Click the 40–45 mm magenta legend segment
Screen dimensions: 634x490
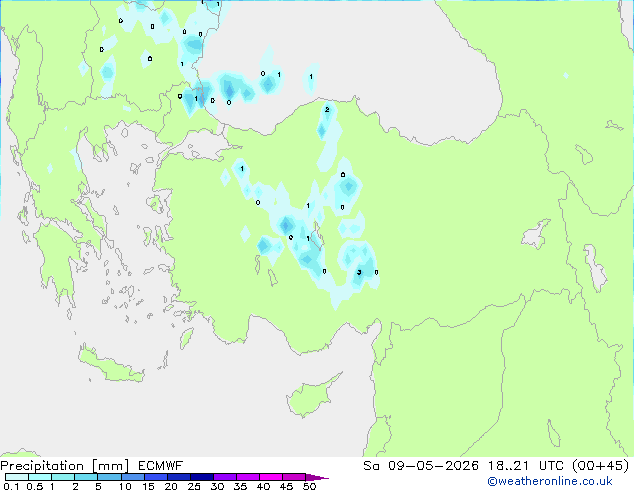coord(271,477)
